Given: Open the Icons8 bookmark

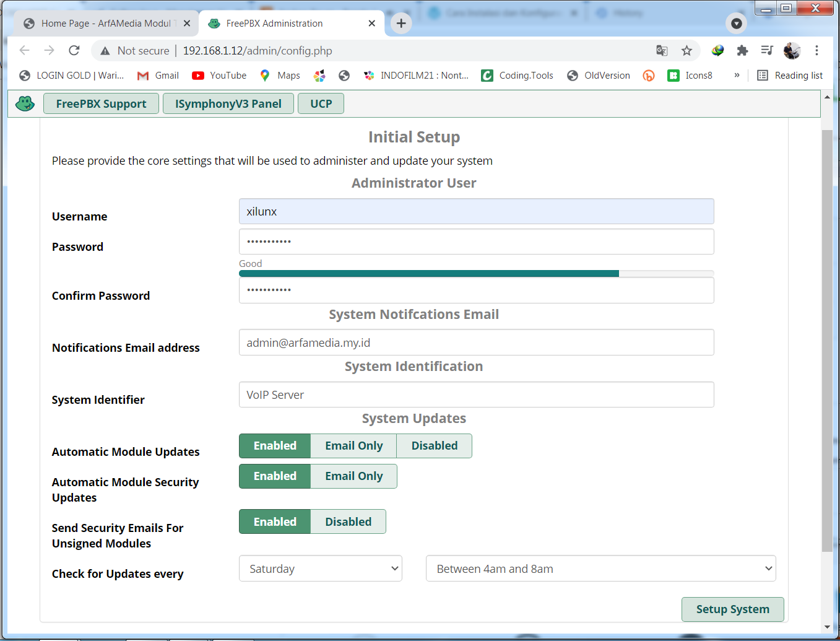Looking at the screenshot, I should click(x=690, y=76).
